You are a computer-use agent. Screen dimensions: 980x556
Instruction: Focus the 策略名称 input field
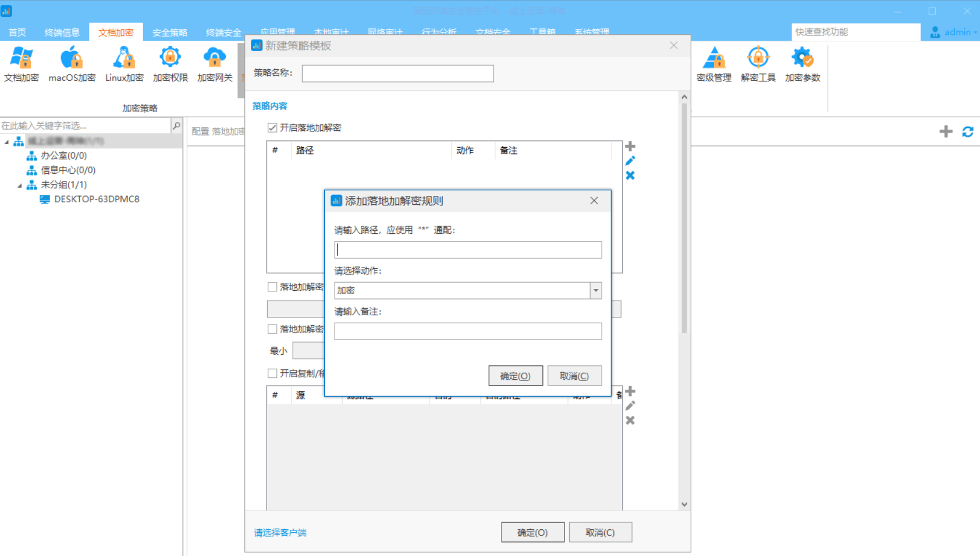click(398, 73)
